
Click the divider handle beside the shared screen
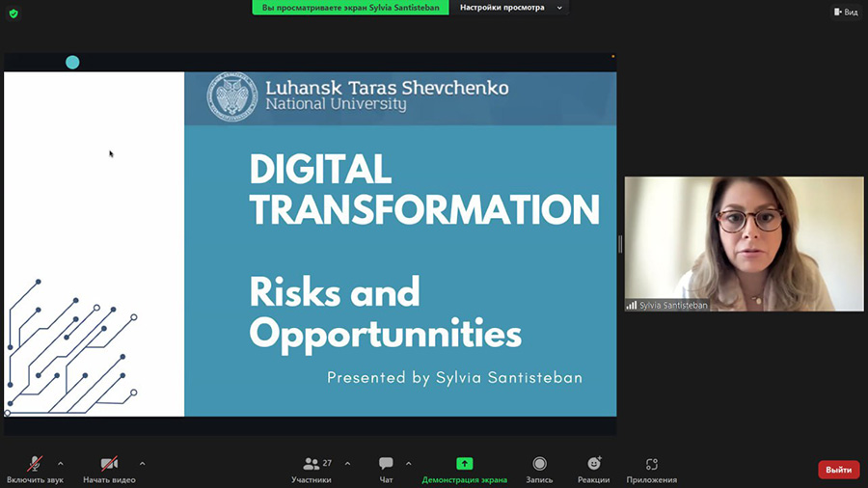620,244
